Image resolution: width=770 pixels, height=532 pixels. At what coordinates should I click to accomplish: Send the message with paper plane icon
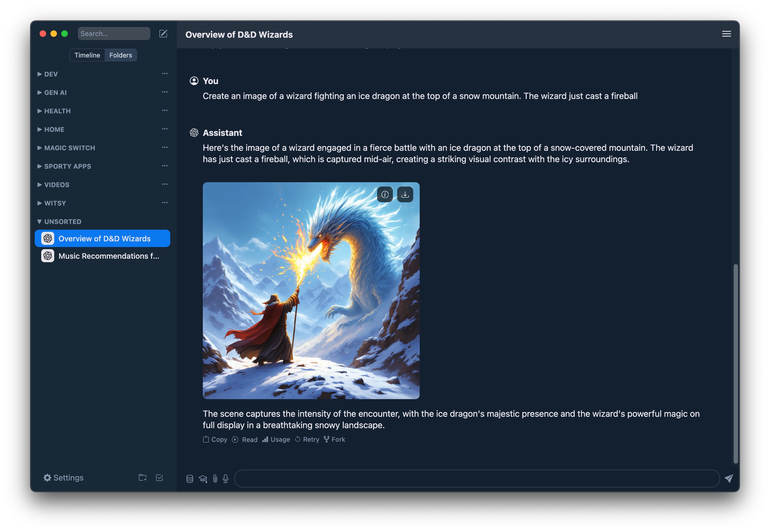729,478
